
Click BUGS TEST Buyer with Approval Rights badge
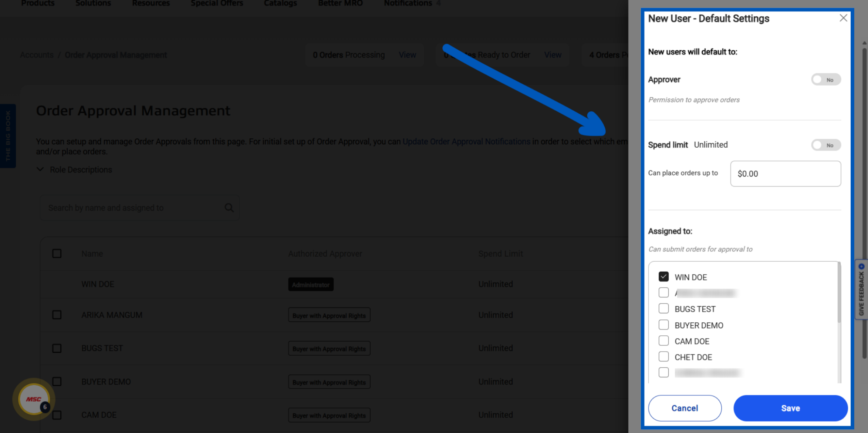pyautogui.click(x=329, y=348)
